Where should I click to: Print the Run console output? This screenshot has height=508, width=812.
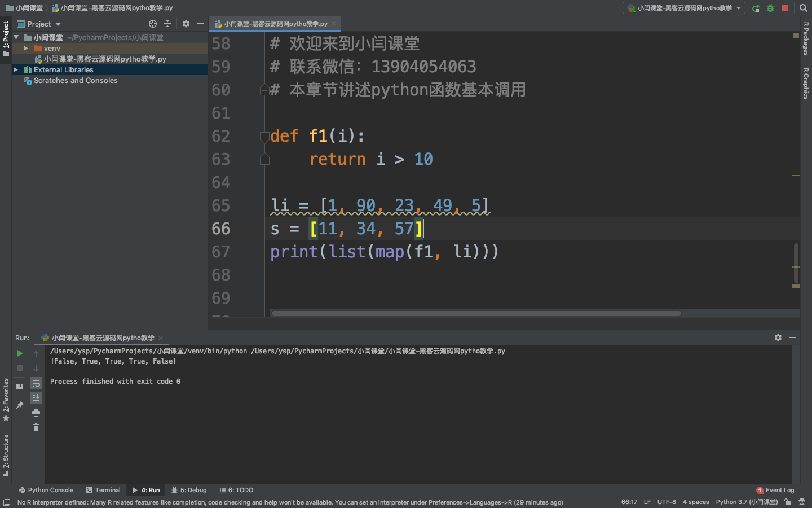(36, 413)
